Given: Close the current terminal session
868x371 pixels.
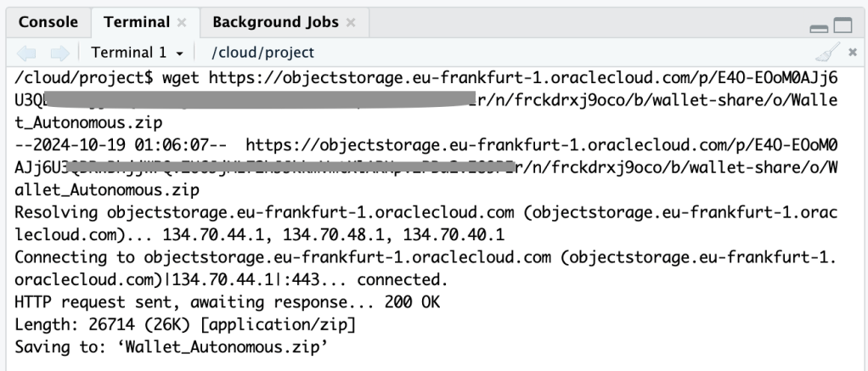Looking at the screenshot, I should (x=852, y=53).
